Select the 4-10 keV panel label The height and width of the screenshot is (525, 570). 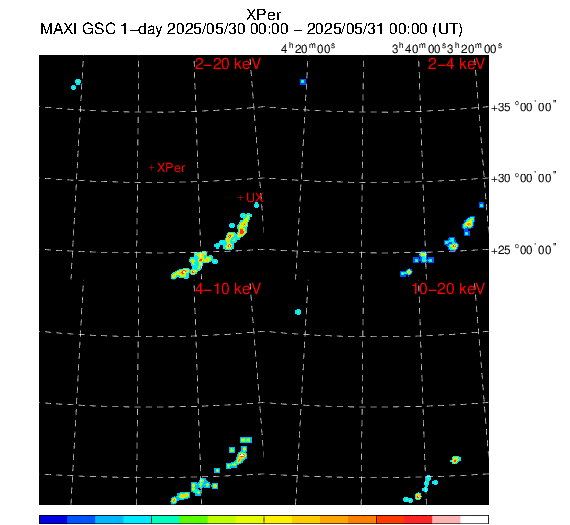(x=228, y=289)
